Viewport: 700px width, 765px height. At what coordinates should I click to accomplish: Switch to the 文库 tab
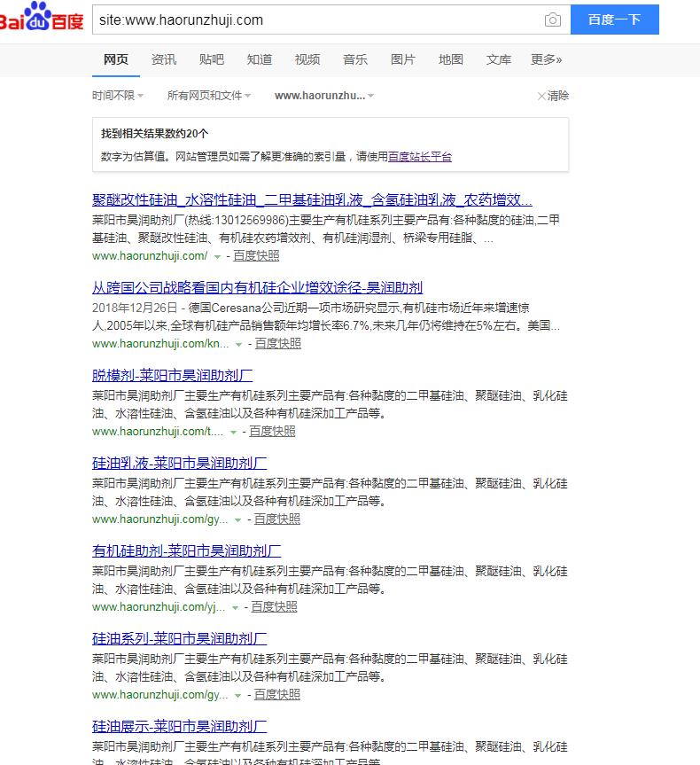click(499, 59)
